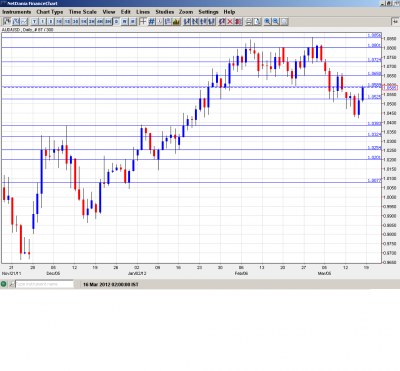Select the candlestick chart type icon
The image size is (400, 371).
pos(7,22)
